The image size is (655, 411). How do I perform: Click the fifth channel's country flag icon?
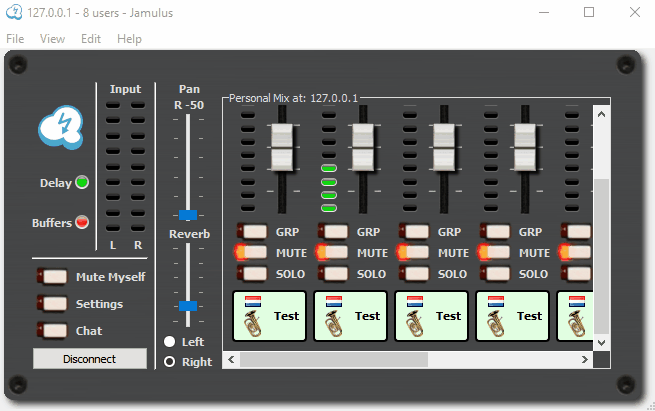click(x=577, y=301)
